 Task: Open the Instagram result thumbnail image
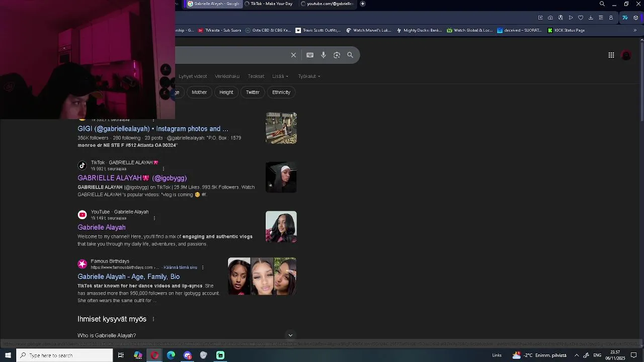[x=281, y=128]
